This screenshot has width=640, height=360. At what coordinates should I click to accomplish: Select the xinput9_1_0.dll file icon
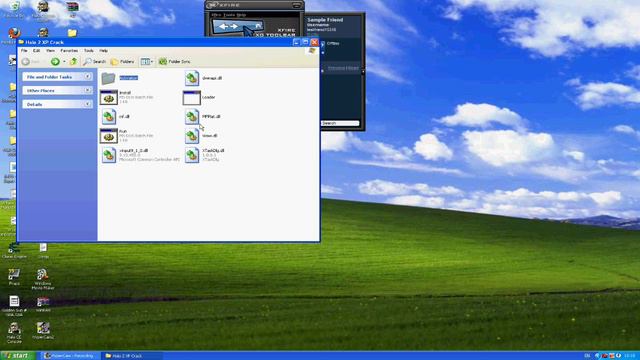click(109, 155)
